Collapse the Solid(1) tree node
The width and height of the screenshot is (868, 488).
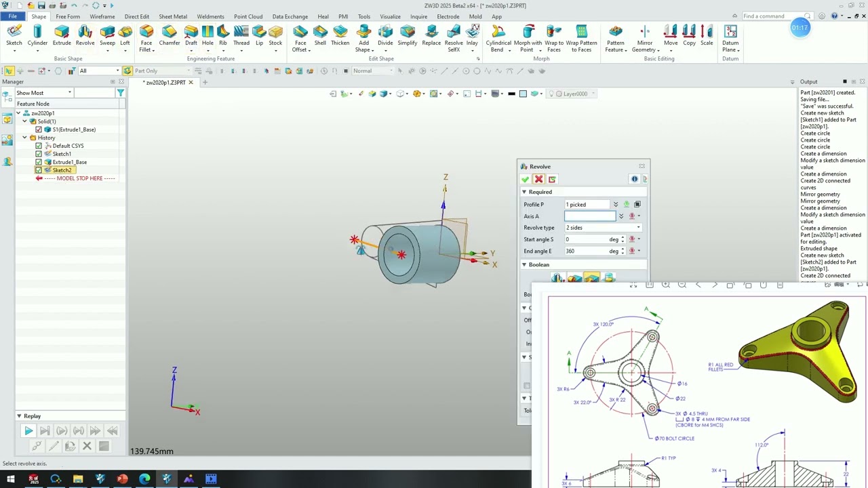click(24, 121)
